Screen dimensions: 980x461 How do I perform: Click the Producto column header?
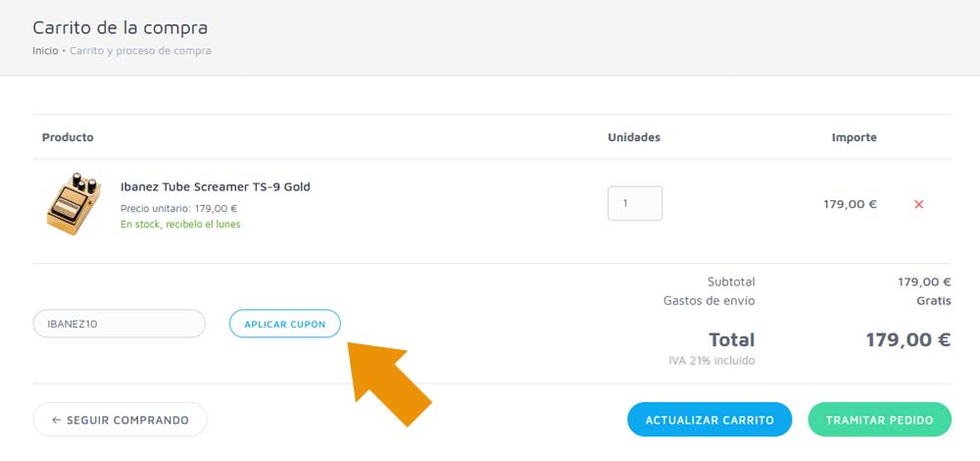pyautogui.click(x=68, y=137)
